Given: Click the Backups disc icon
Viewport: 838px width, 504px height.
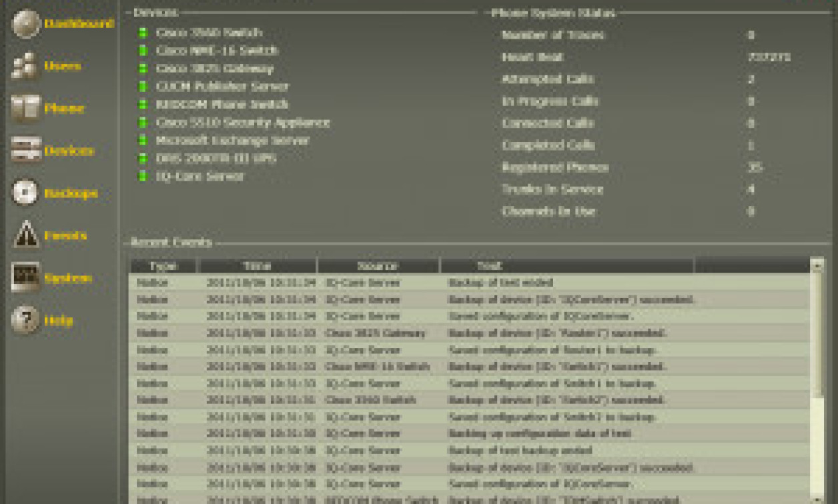Looking at the screenshot, I should (26, 193).
